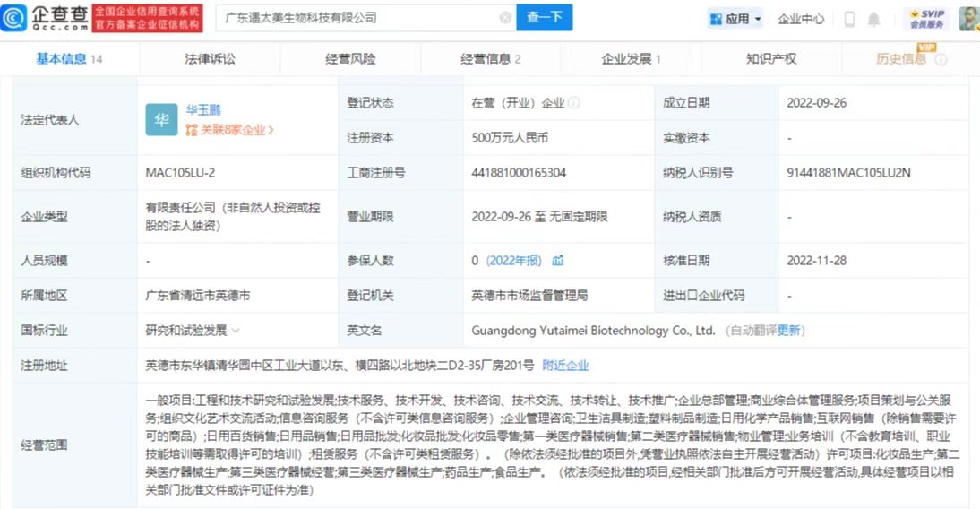Switch to the 知识产权 tab
Viewport: 980px width, 509px height.
coord(770,59)
